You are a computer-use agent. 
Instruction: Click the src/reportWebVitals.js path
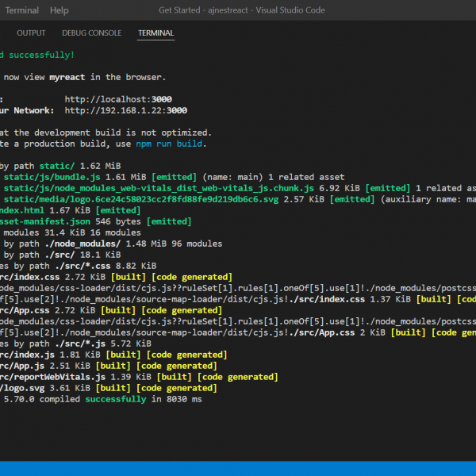click(52, 377)
